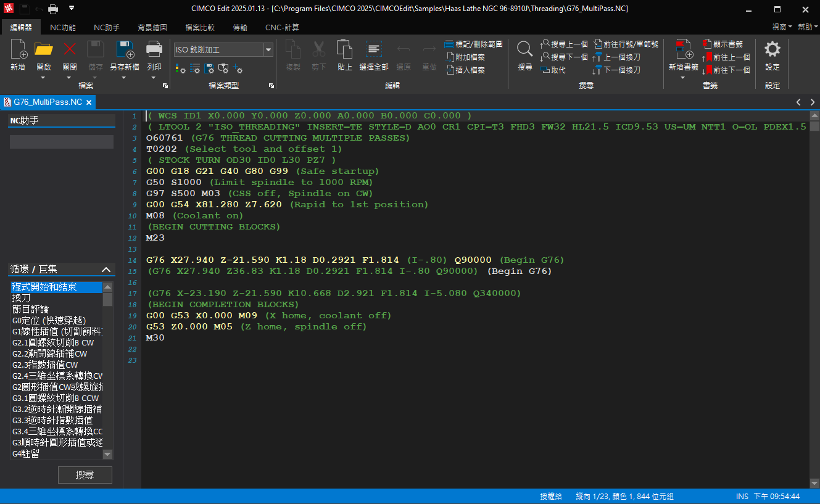
Task: Switch to the NC助手 ribbon tab
Action: [107, 27]
